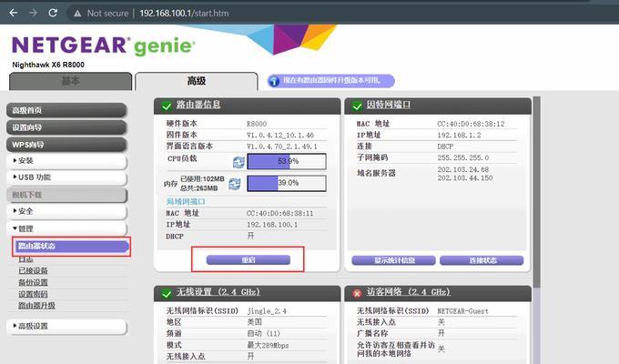Click the 局域网端口 link
Viewport: 619px width, 364px height.
[x=186, y=202]
